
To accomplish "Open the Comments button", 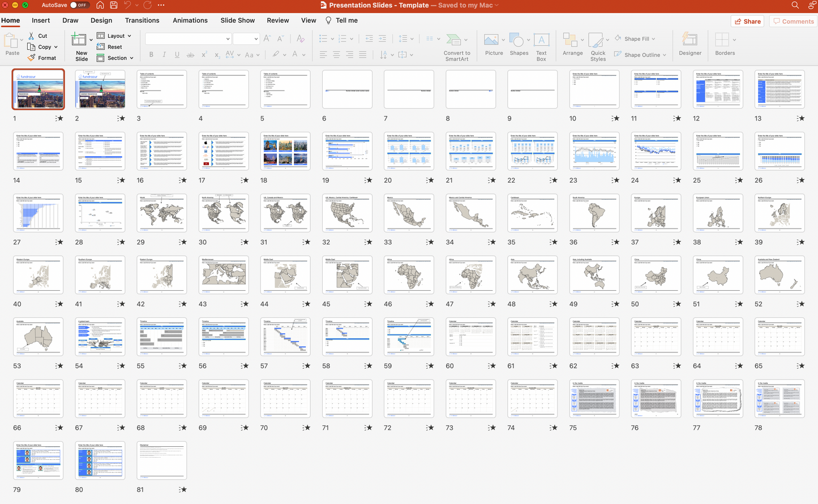I will pyautogui.click(x=793, y=21).
